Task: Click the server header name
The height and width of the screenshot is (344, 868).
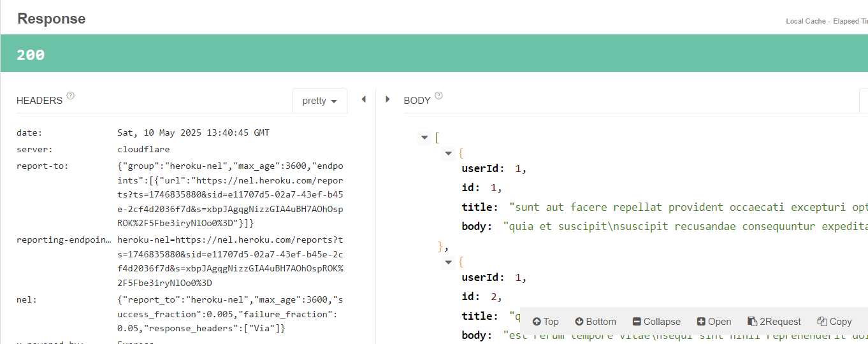Action: point(34,150)
